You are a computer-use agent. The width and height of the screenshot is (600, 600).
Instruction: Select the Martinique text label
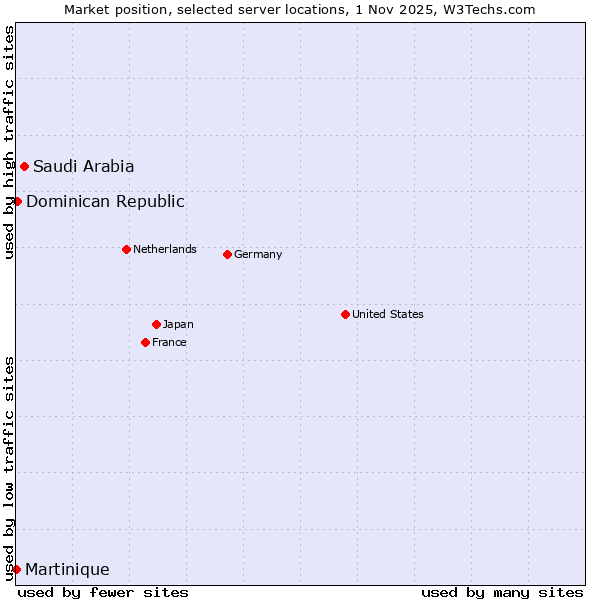pos(67,569)
